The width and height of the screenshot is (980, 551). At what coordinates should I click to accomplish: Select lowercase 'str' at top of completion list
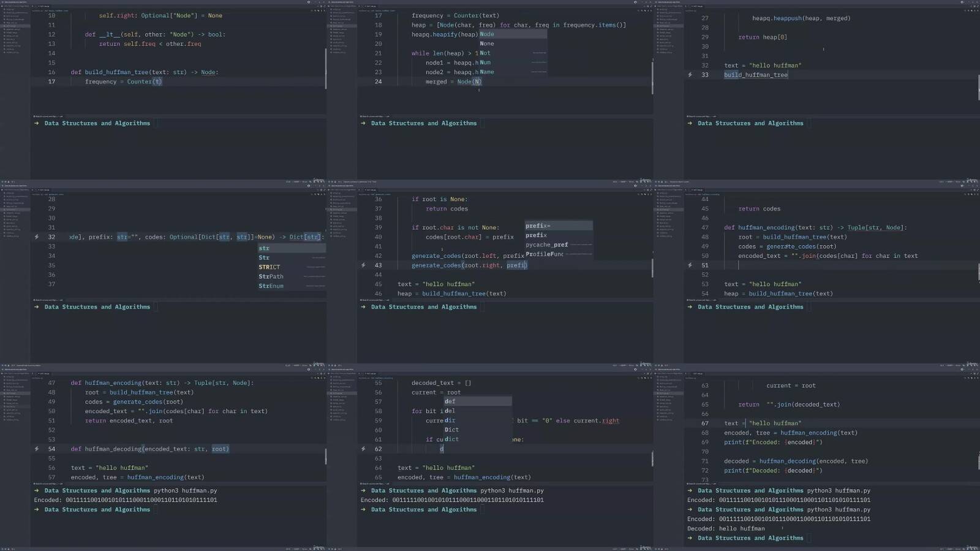[292, 248]
